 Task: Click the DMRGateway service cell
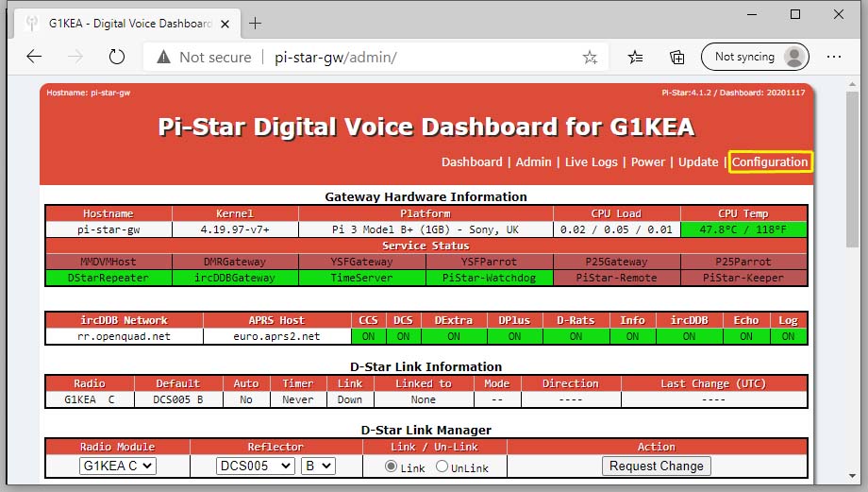tap(235, 262)
